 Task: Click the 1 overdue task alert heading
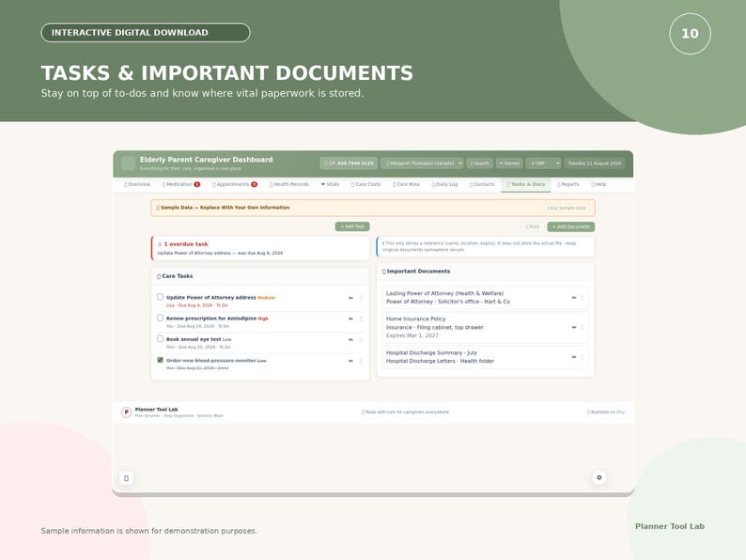(x=183, y=244)
